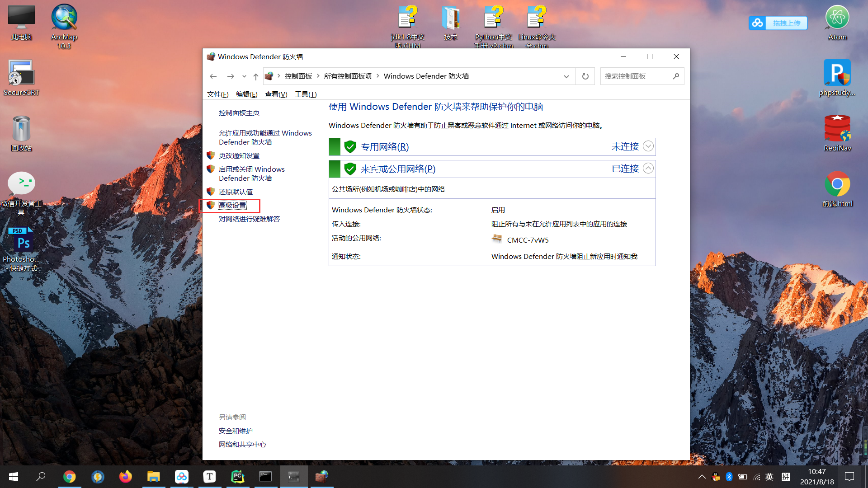Open the Atom editor from the desktop

tap(837, 16)
